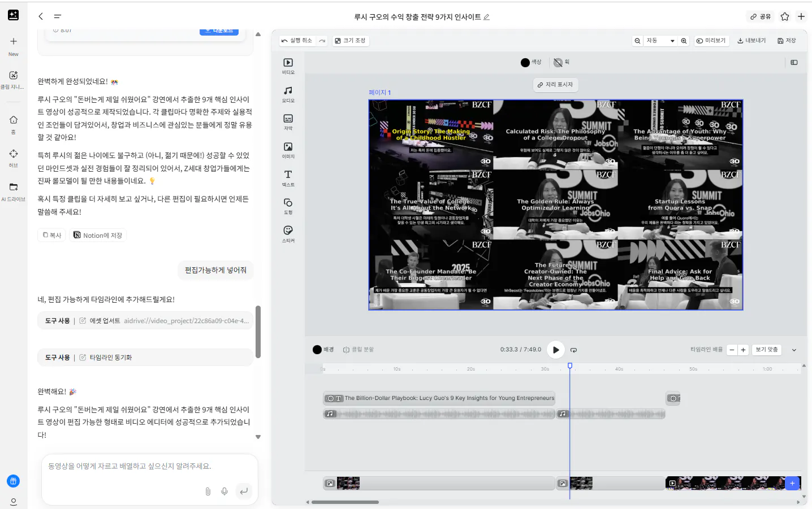The height and width of the screenshot is (509, 812).
Task: Open the 도형 (Shapes) panel
Action: tap(288, 206)
